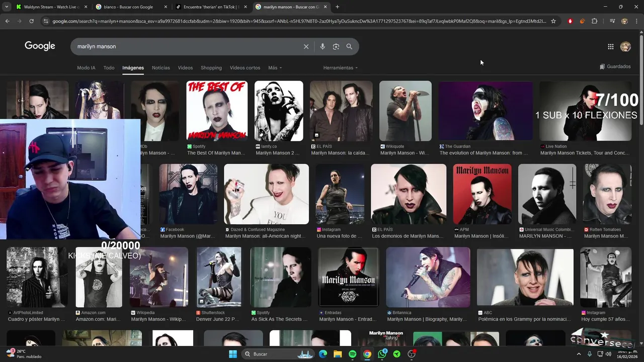Launch Microsoft Edge from the taskbar
Screen dimensions: 644x362
pyautogui.click(x=323, y=354)
